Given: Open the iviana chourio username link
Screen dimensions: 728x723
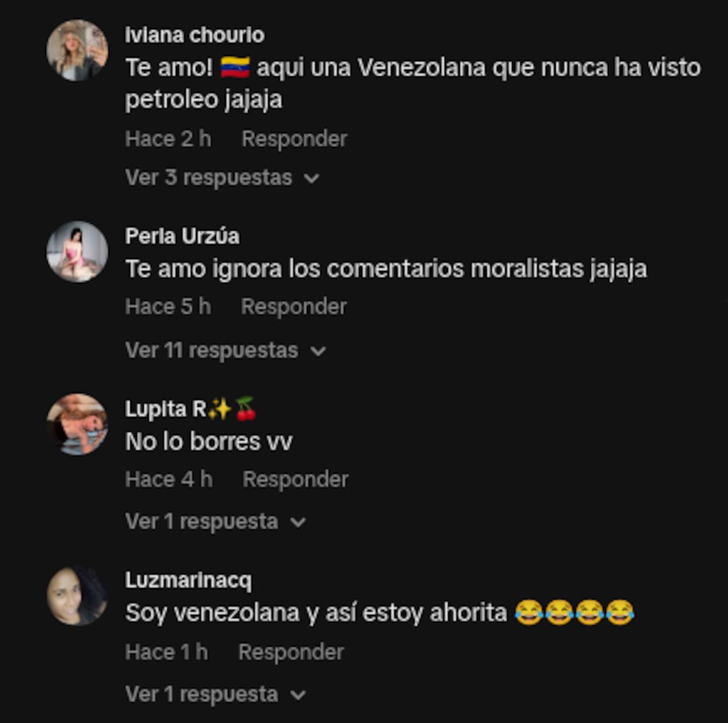Looking at the screenshot, I should (195, 35).
